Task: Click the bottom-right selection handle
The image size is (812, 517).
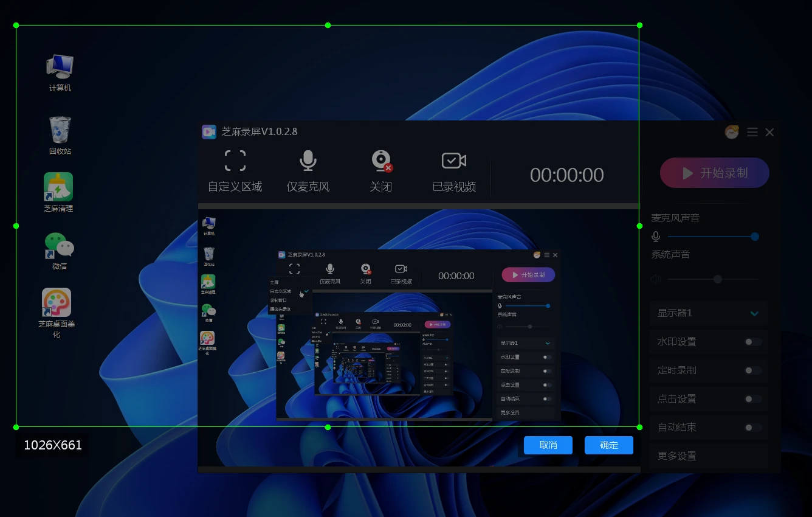Action: click(x=639, y=427)
